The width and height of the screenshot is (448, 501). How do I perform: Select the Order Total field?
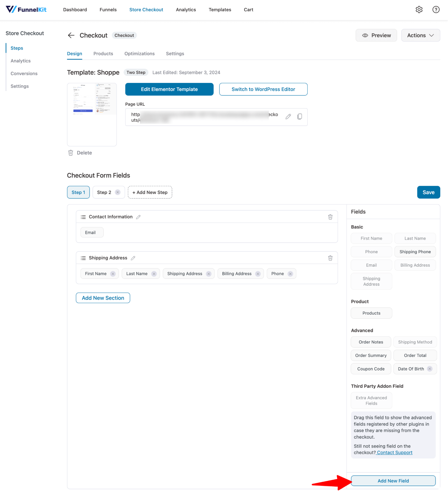(415, 355)
